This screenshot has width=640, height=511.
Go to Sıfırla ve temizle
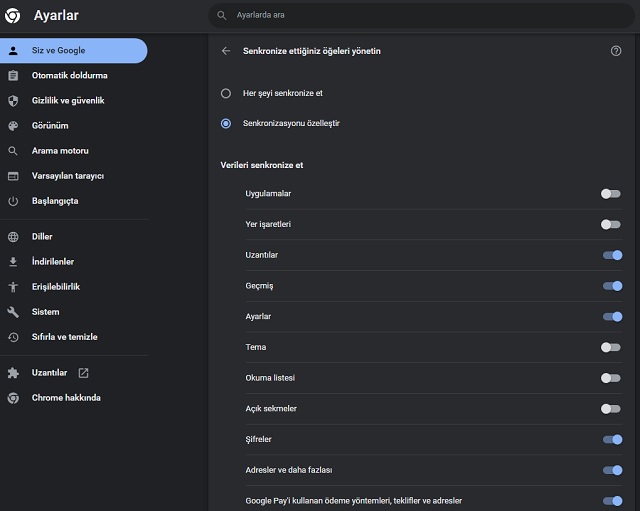(73, 337)
